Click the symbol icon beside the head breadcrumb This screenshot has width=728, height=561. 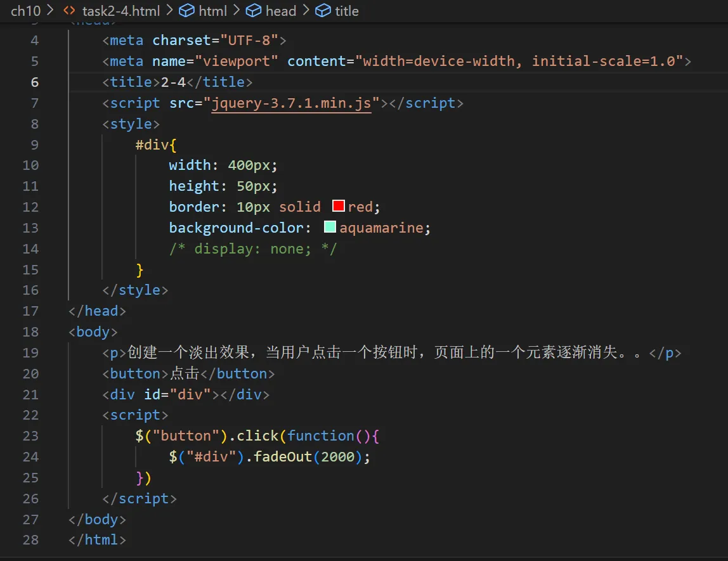254,11
